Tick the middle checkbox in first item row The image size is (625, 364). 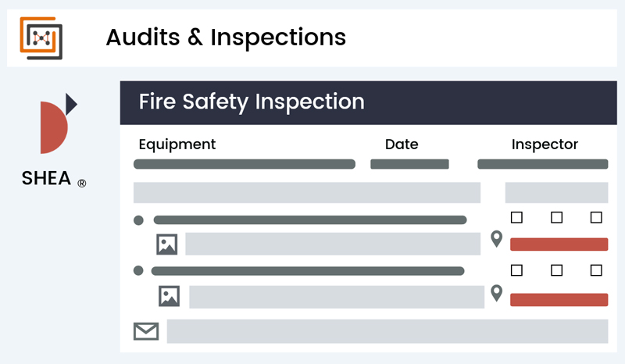pos(556,217)
